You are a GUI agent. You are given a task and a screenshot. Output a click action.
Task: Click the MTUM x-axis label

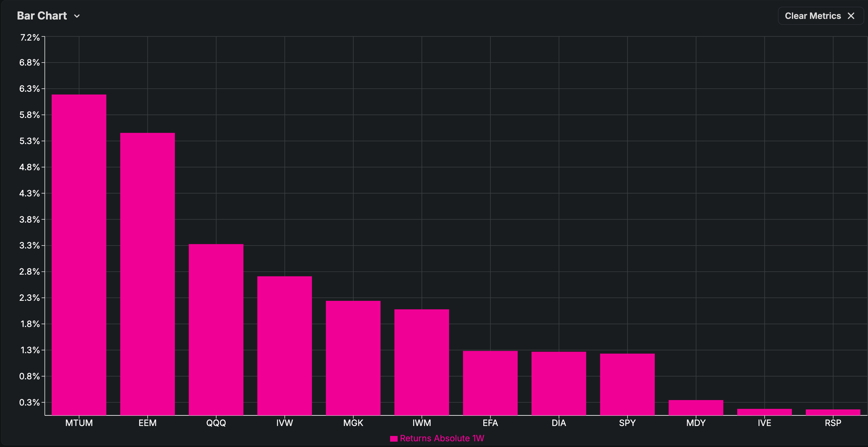[79, 423]
